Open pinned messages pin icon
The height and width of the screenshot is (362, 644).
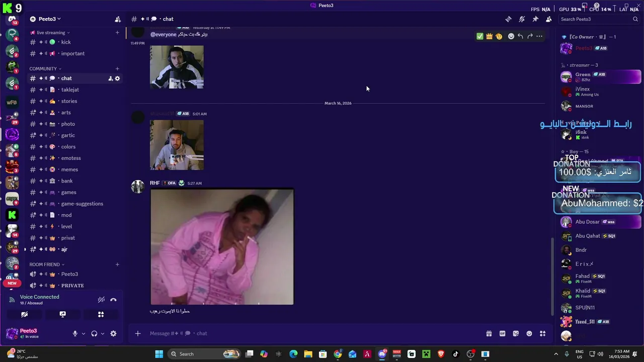point(535,19)
